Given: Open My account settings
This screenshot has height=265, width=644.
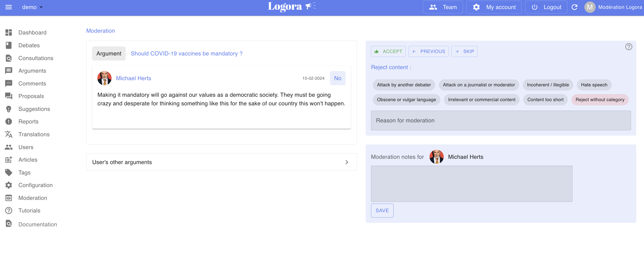Looking at the screenshot, I should pyautogui.click(x=494, y=7).
